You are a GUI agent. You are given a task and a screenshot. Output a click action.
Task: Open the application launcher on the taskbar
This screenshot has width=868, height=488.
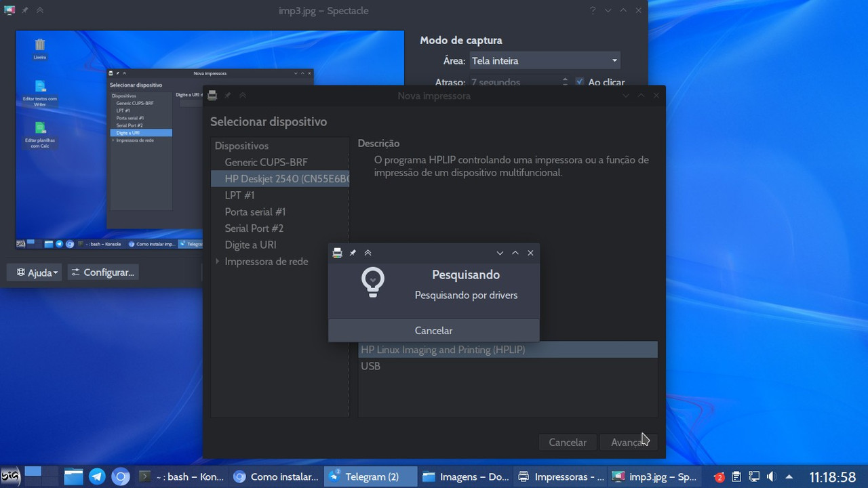click(10, 475)
